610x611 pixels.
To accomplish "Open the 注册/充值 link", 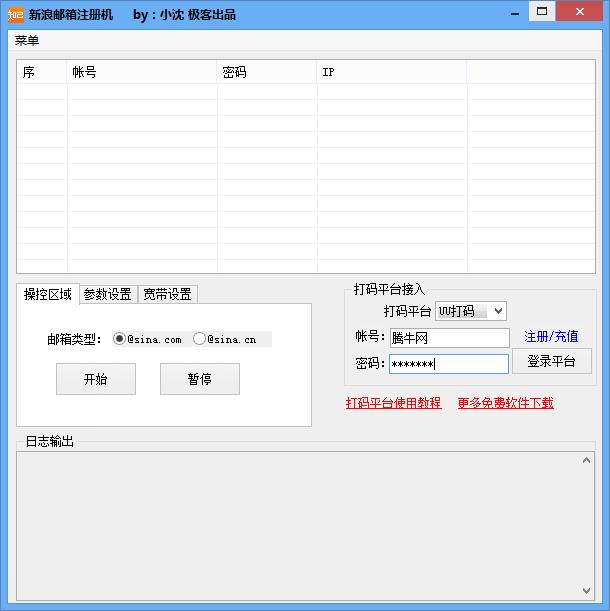I will (x=551, y=337).
